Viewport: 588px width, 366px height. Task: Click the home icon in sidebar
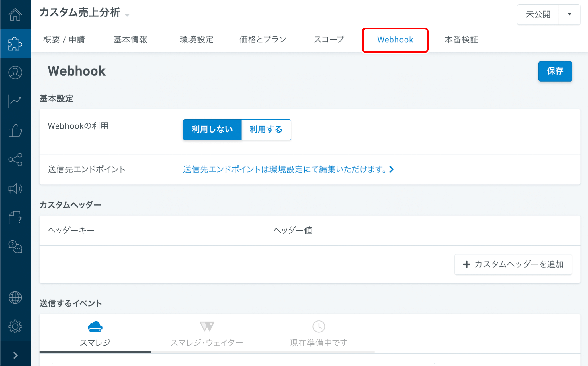[15, 14]
